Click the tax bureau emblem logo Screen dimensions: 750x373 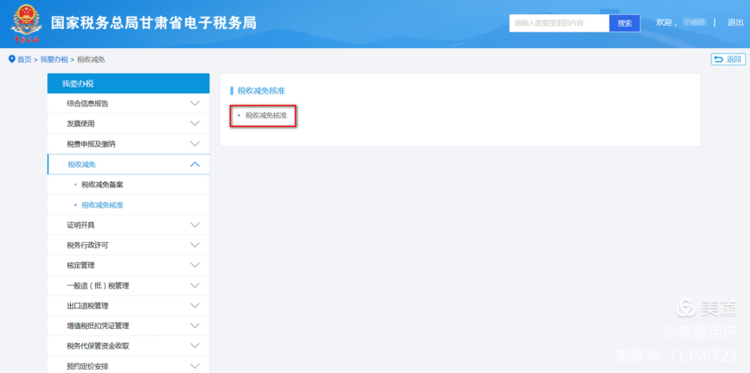pyautogui.click(x=26, y=24)
